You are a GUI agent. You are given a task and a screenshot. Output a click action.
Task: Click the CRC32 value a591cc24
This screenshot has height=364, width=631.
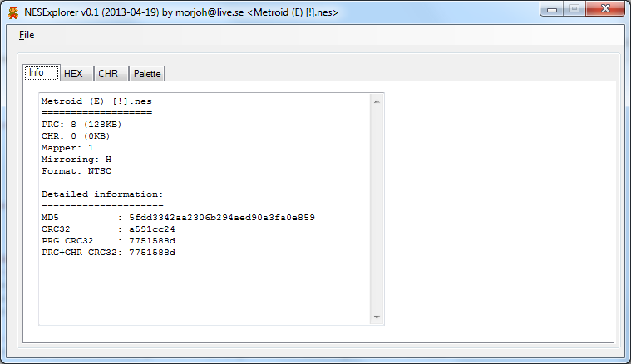pyautogui.click(x=151, y=229)
